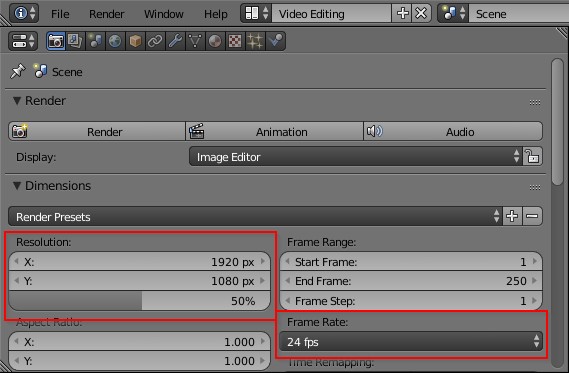
Task: Open the Info editor type selector
Action: [x=24, y=13]
